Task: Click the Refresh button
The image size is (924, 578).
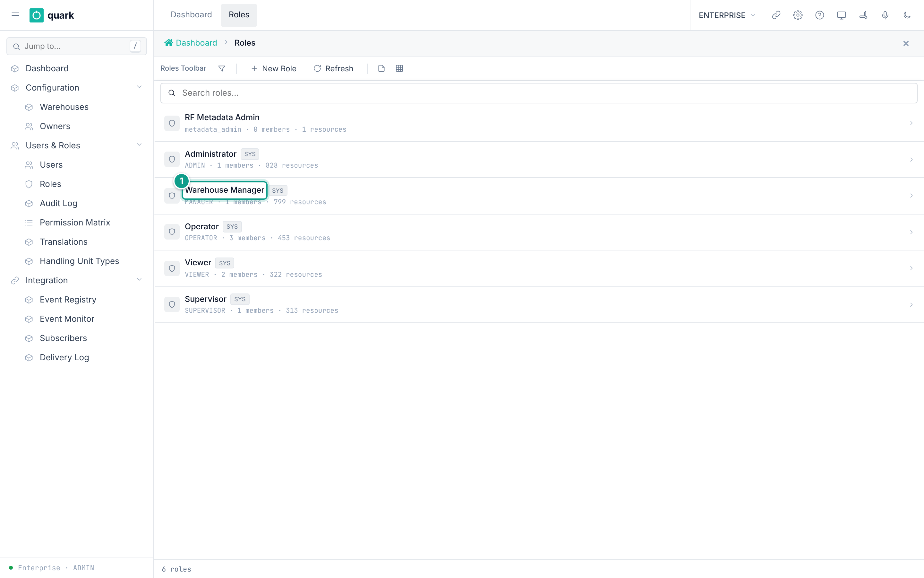Action: point(333,68)
